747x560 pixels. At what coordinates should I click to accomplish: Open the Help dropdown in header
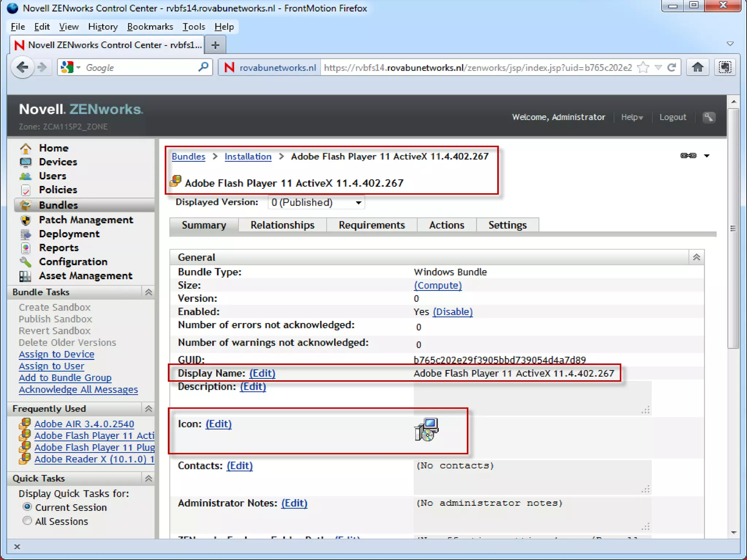pyautogui.click(x=632, y=117)
